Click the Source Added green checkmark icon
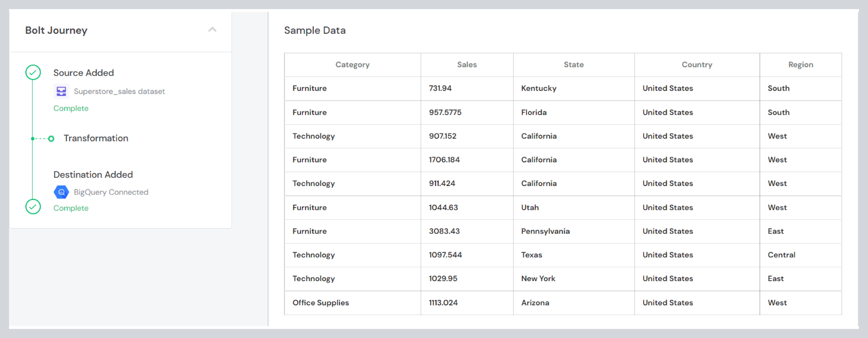Screen dimensions: 868x338 (33, 72)
